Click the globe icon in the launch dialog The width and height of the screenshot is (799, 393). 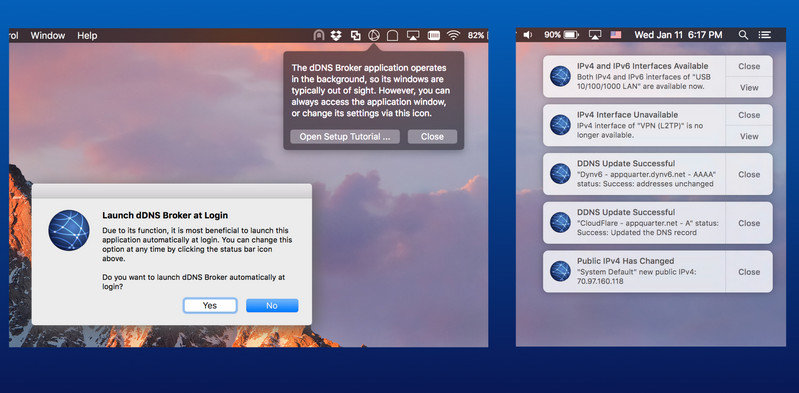point(69,230)
